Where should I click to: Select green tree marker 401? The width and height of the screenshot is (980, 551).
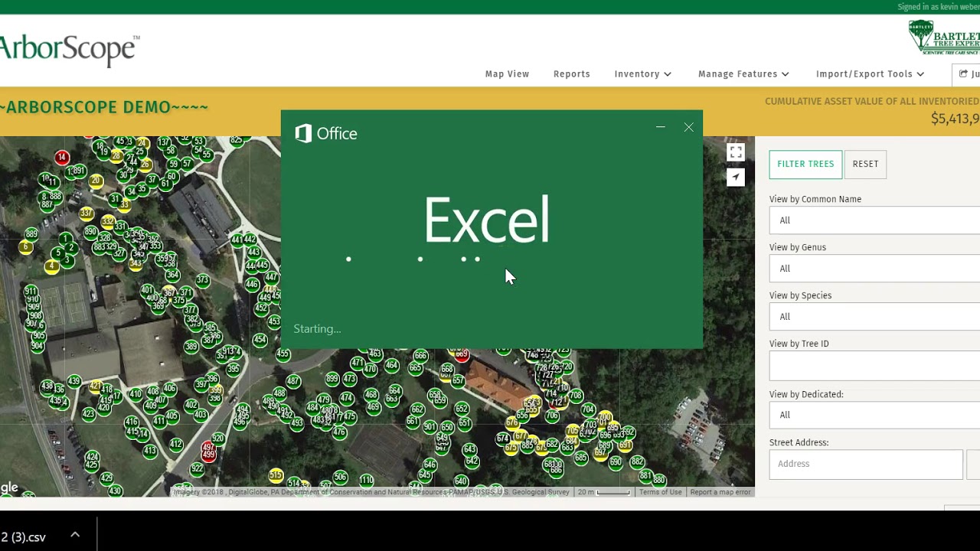click(x=147, y=291)
